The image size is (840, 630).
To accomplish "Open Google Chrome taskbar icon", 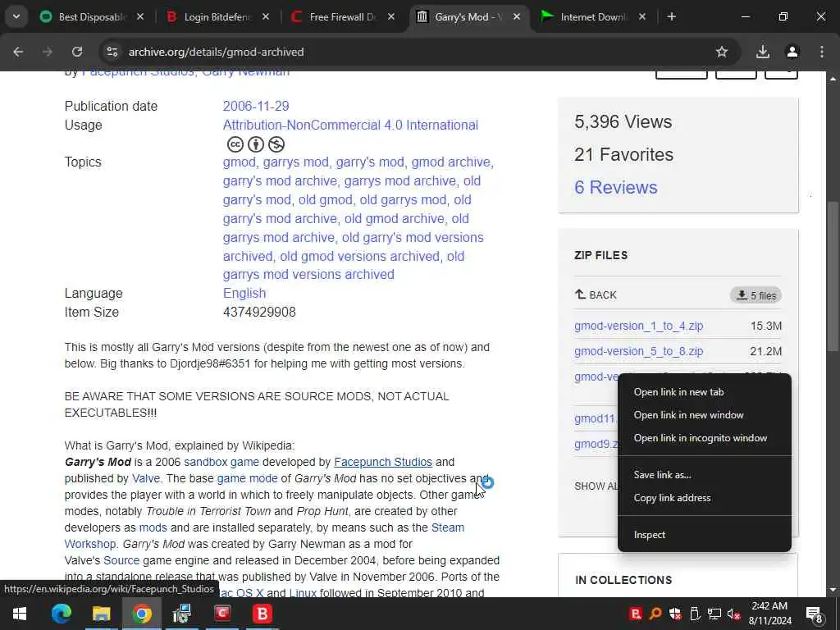I will click(142, 614).
